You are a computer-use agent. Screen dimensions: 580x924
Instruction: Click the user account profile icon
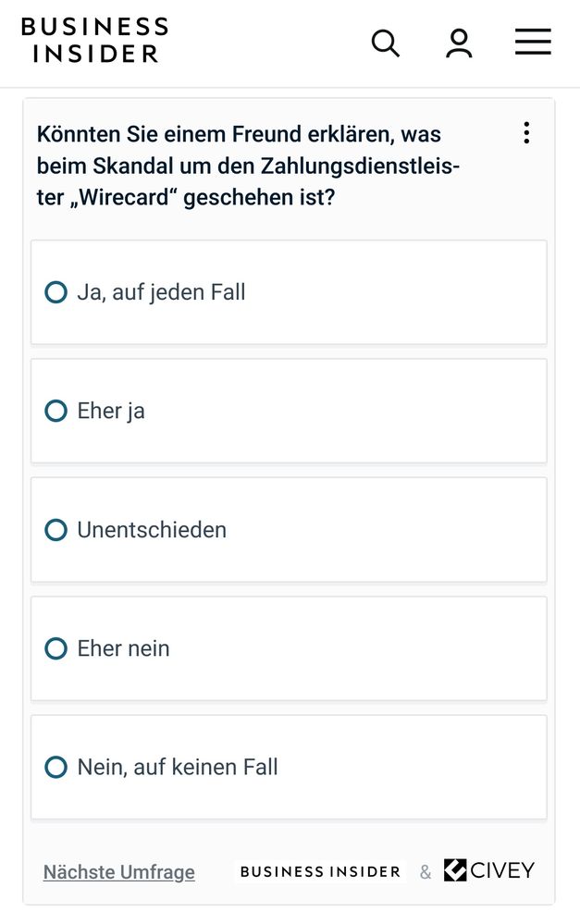click(x=459, y=43)
